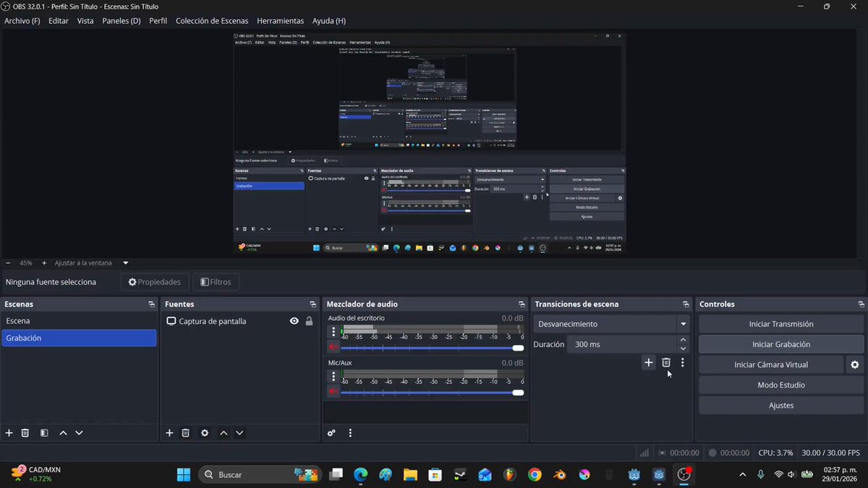Delete the selected scene with trash icon
868x488 pixels.
click(25, 433)
